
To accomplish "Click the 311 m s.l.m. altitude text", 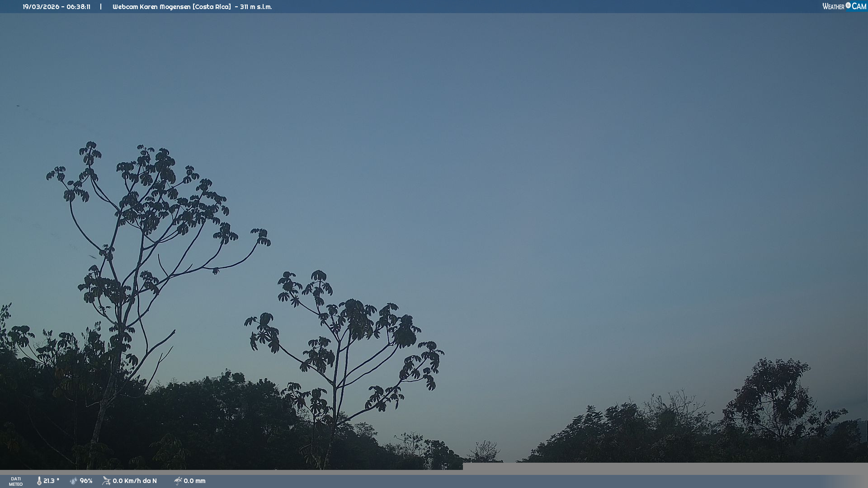I will click(256, 7).
